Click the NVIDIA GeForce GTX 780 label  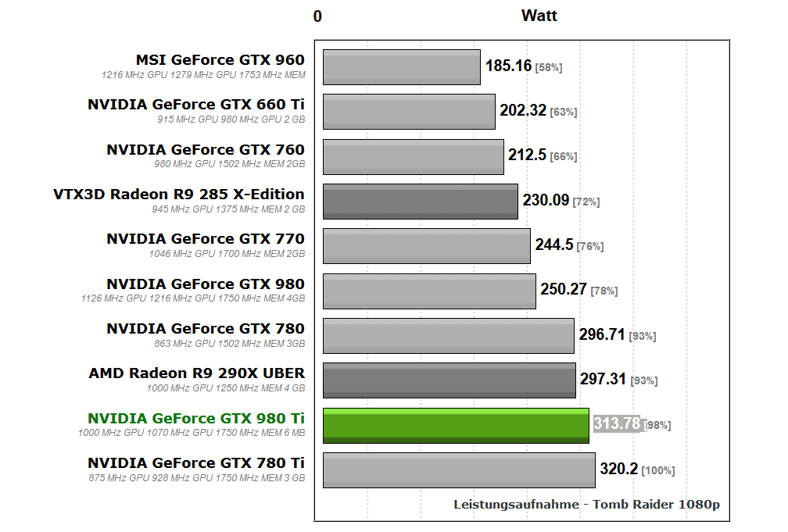(206, 329)
